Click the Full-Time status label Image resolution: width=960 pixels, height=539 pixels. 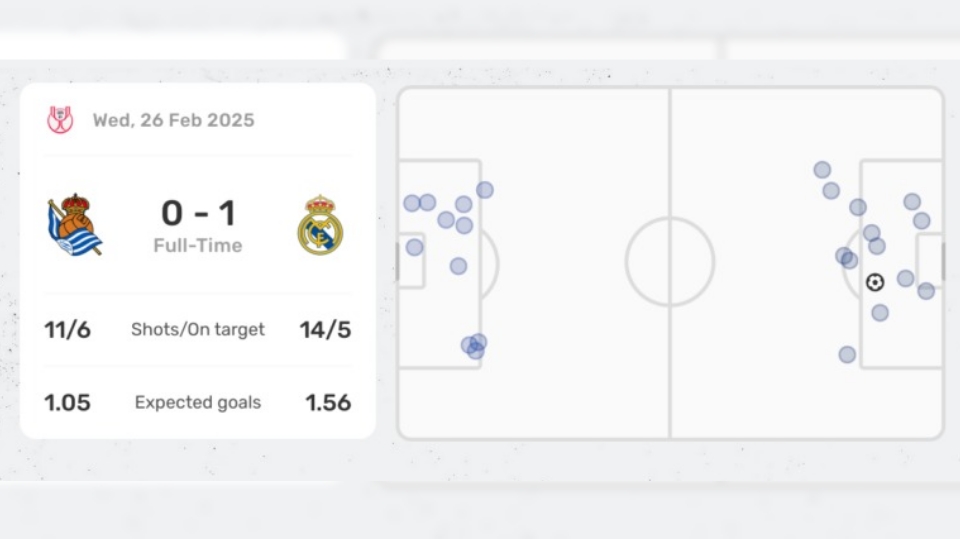pyautogui.click(x=198, y=246)
